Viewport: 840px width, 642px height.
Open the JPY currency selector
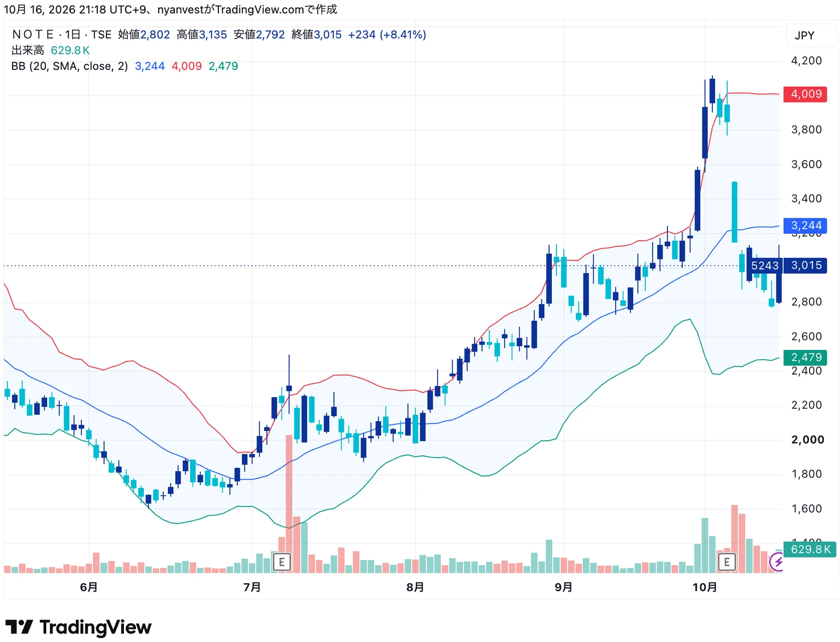(811, 35)
